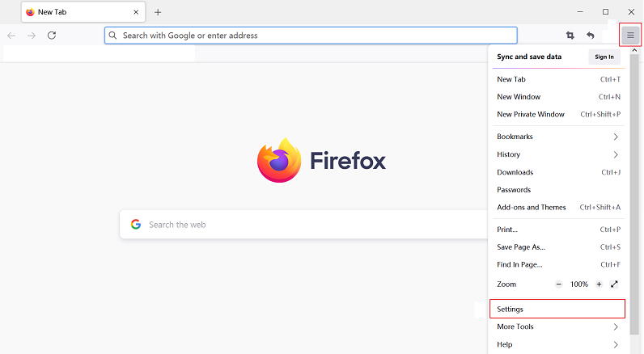Choose Print... from the menu
Viewport: 644px width, 354px height.
558,230
